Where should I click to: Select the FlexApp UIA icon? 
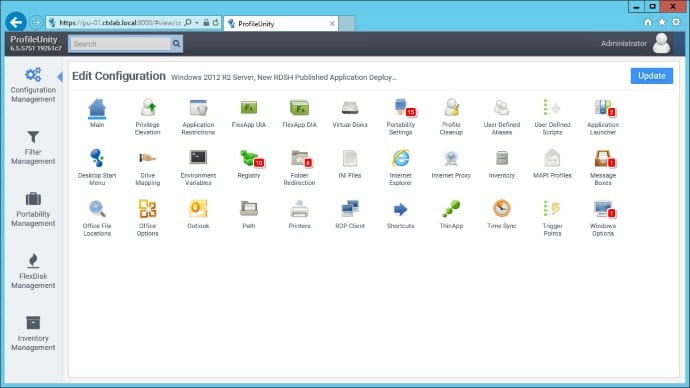pos(249,113)
